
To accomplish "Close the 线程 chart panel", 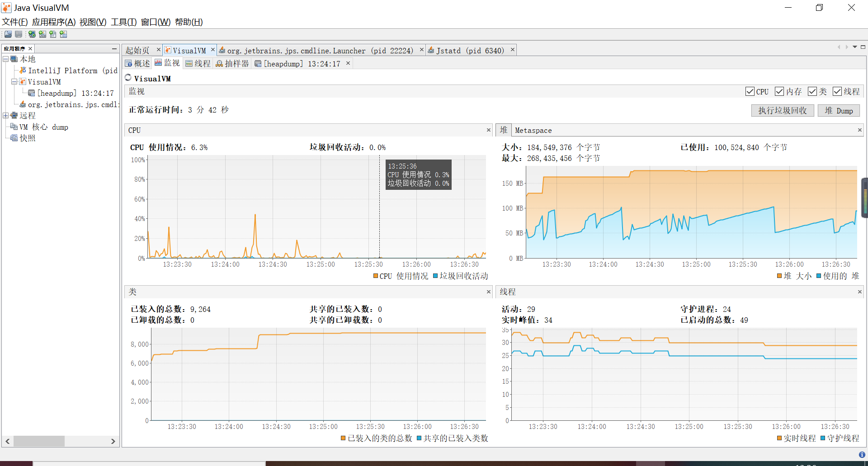I will click(860, 292).
